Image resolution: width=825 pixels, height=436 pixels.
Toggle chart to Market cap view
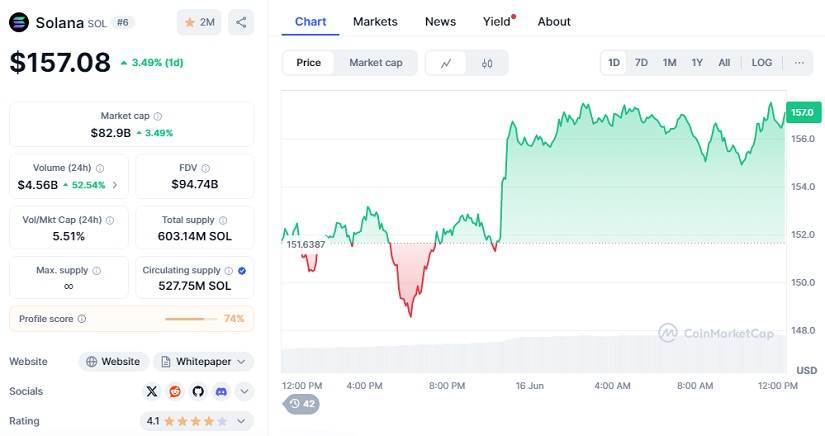click(375, 63)
